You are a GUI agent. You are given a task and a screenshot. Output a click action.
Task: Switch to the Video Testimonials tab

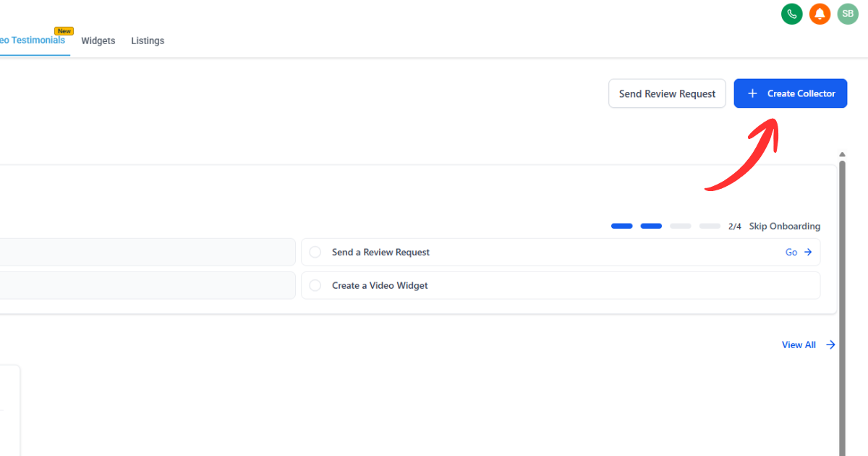click(x=33, y=41)
